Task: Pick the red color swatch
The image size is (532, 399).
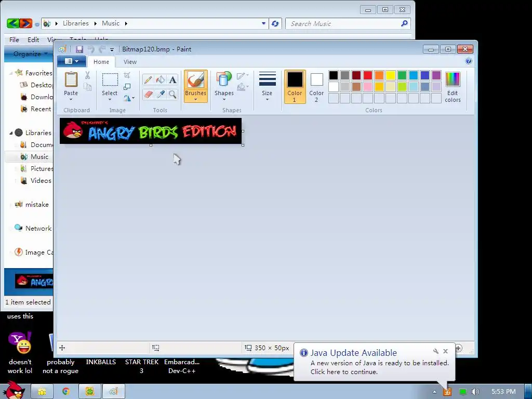Action: pyautogui.click(x=368, y=75)
